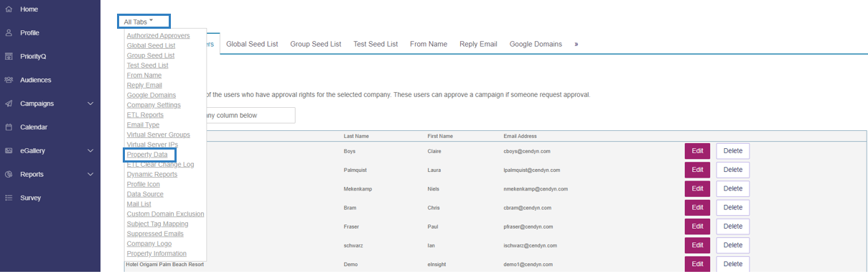Open ETL Reports from dropdown
The width and height of the screenshot is (868, 274).
[145, 114]
